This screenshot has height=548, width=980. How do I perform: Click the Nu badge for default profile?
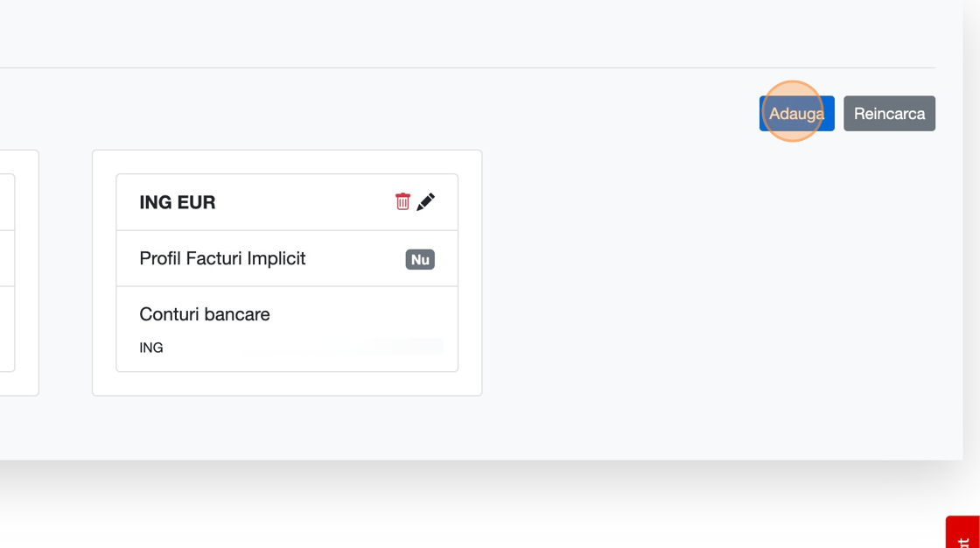[420, 259]
